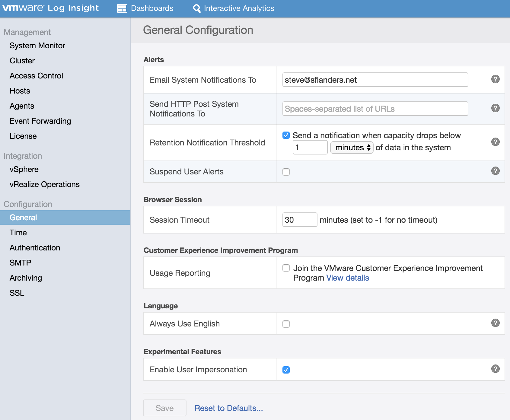
Task: Open help for Retention Notification Threshold
Action: point(495,142)
